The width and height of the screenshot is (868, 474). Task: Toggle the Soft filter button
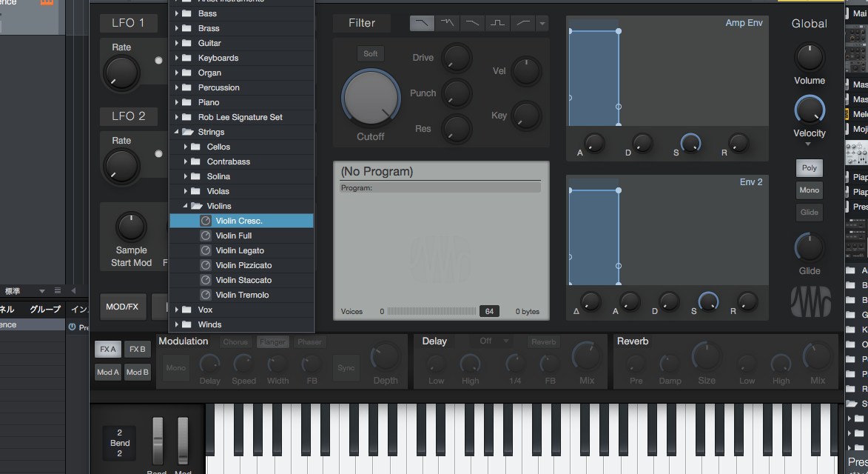(370, 54)
